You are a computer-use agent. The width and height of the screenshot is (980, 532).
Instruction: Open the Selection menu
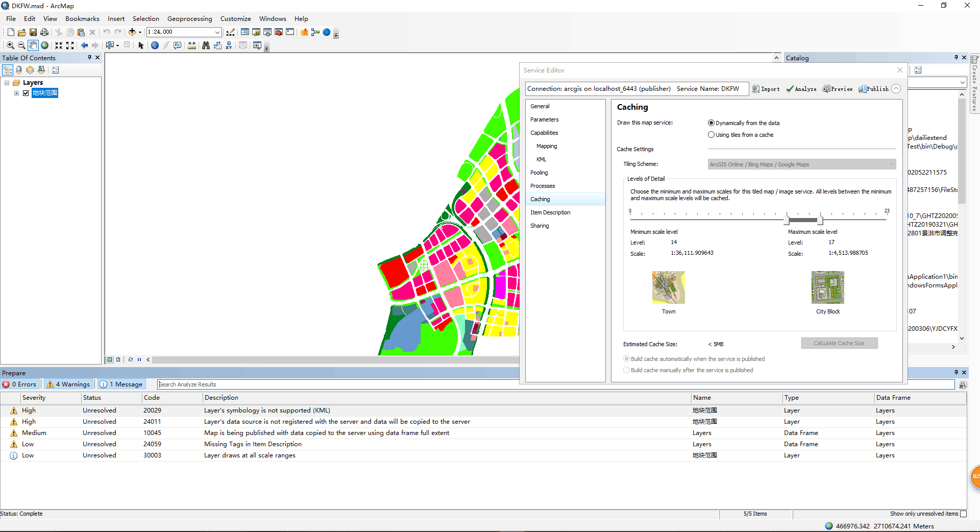(x=145, y=18)
